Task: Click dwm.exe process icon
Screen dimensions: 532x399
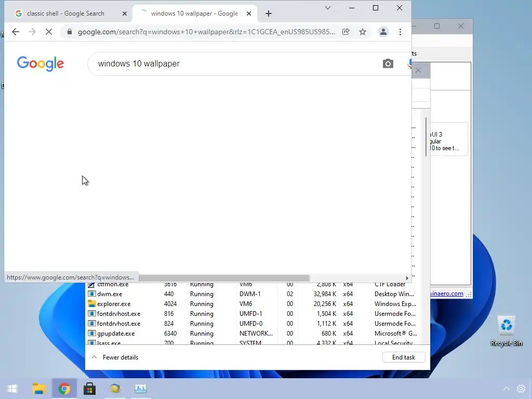Action: [91, 294]
